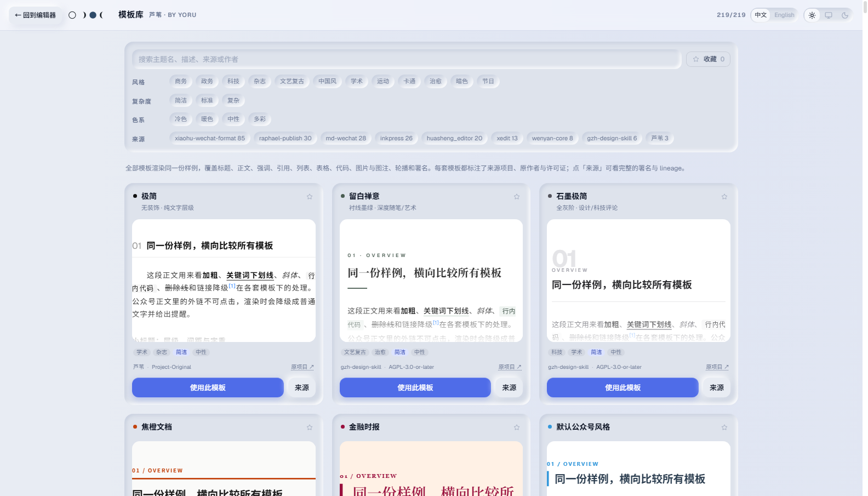Click the 石墨极简 template preview thumbnail
The width and height of the screenshot is (868, 496).
point(638,281)
